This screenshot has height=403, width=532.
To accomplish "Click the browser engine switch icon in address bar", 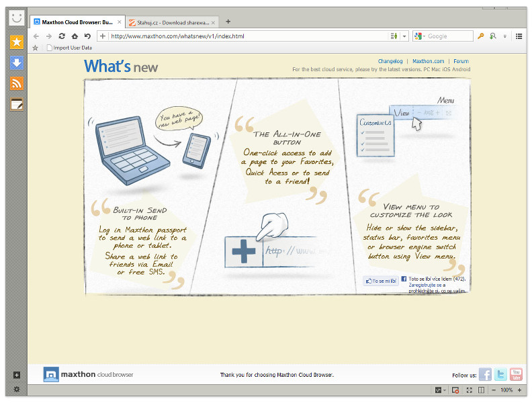I will 394,36.
